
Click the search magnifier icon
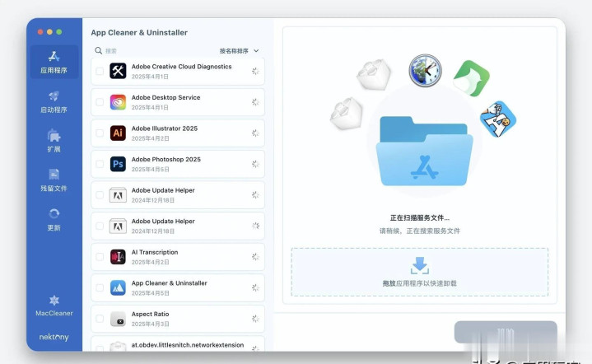point(98,50)
